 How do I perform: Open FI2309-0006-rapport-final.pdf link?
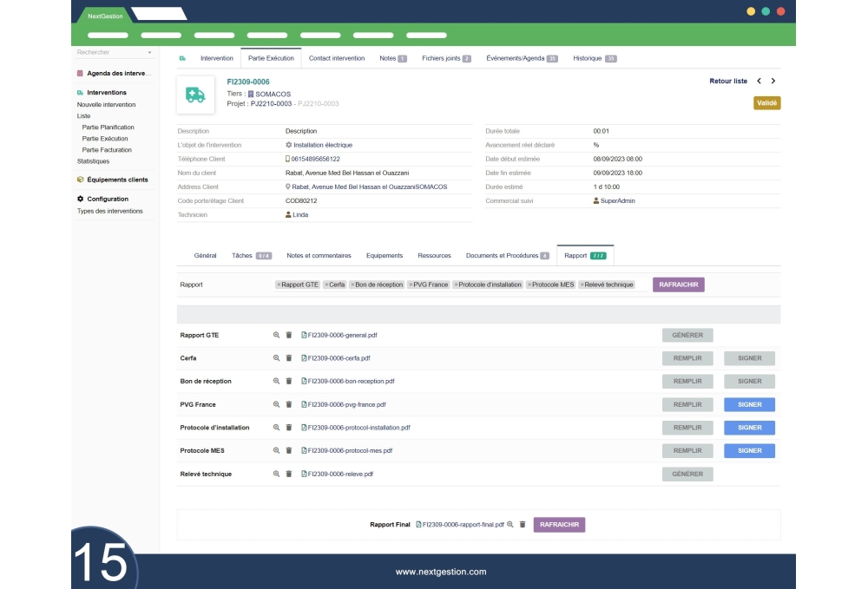click(463, 525)
